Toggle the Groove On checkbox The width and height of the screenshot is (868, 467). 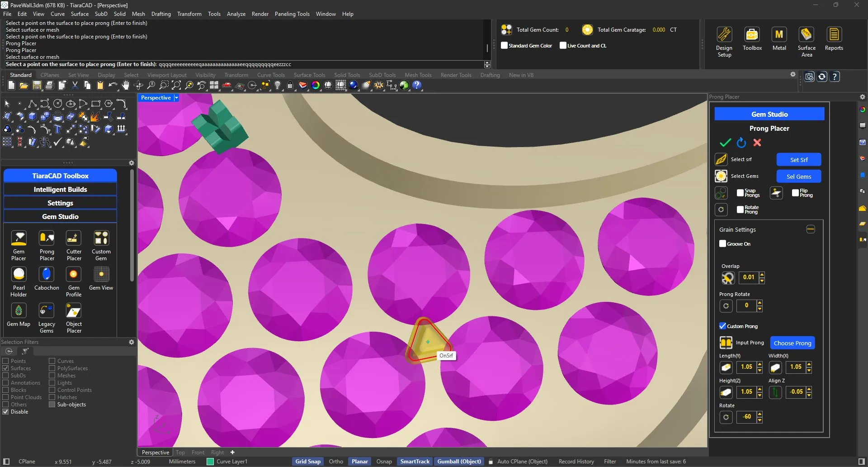(x=722, y=244)
